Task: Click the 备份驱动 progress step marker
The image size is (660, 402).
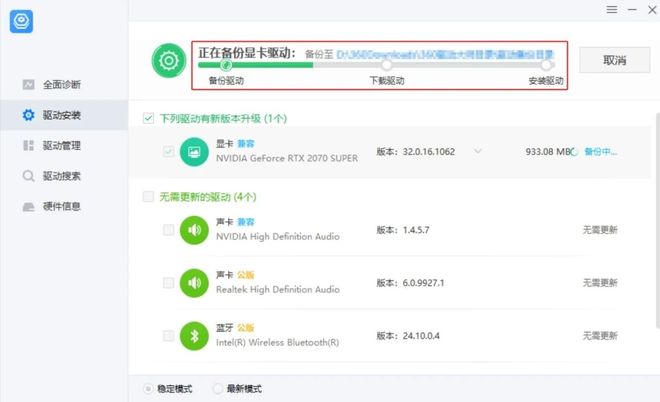Action: pos(226,65)
